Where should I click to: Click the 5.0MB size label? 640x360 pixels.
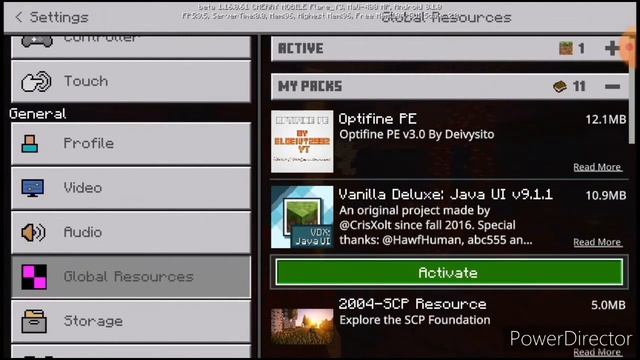coord(608,305)
